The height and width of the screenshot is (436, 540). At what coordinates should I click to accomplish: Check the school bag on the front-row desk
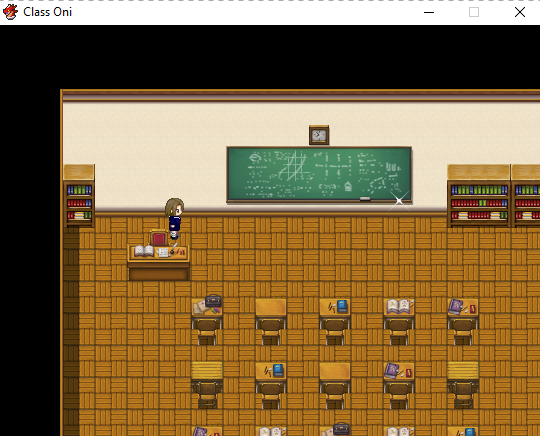(x=213, y=301)
